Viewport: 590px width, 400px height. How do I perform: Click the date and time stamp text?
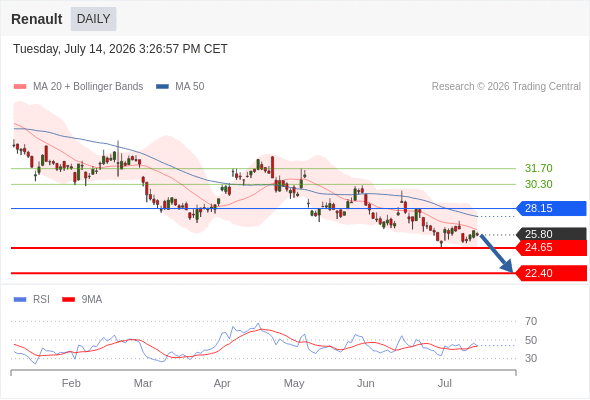[120, 49]
